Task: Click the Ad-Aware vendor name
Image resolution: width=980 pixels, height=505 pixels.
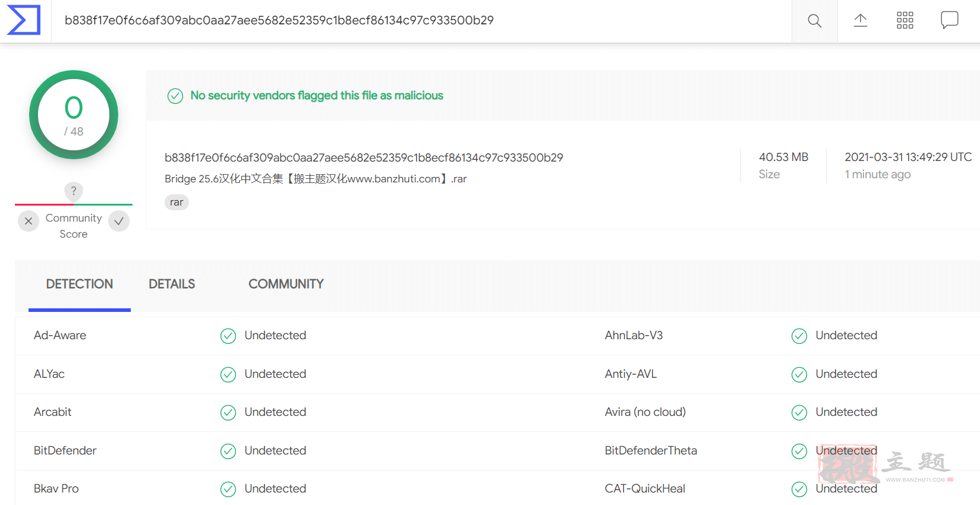Action: point(60,336)
